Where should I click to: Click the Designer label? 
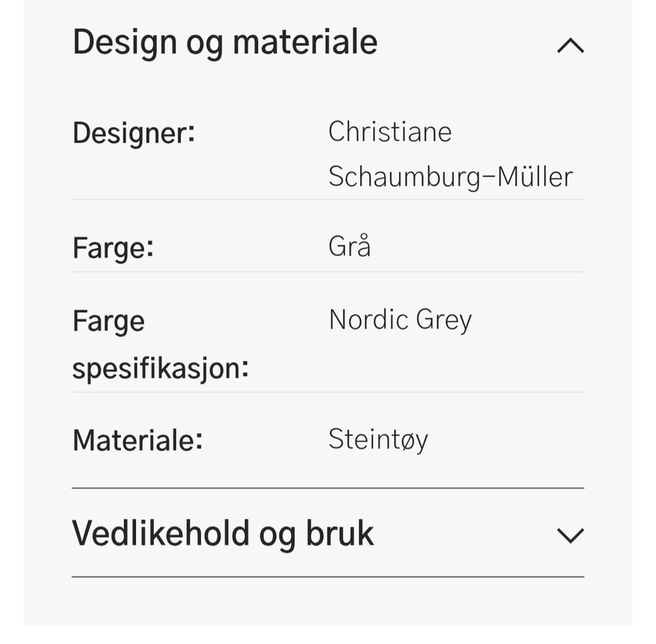click(x=134, y=133)
